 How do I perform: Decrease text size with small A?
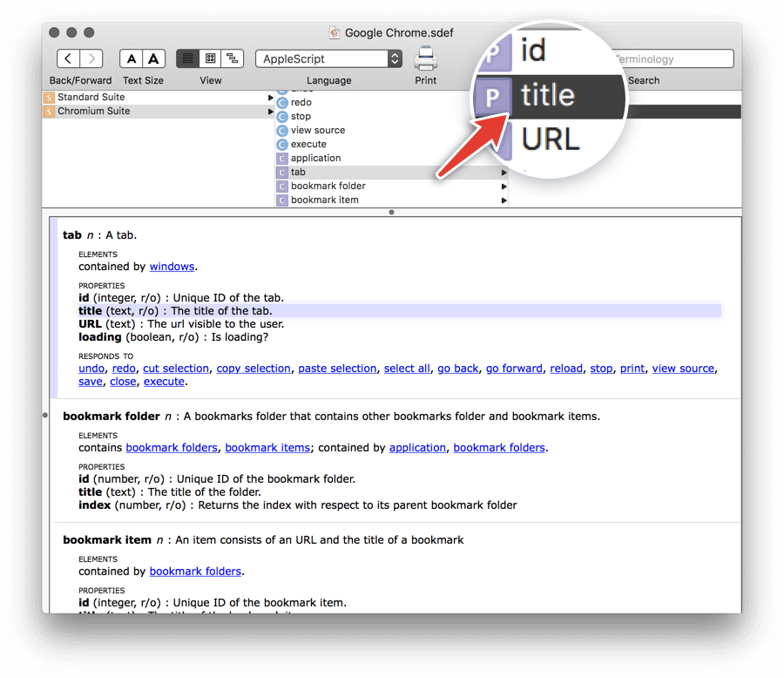point(131,59)
